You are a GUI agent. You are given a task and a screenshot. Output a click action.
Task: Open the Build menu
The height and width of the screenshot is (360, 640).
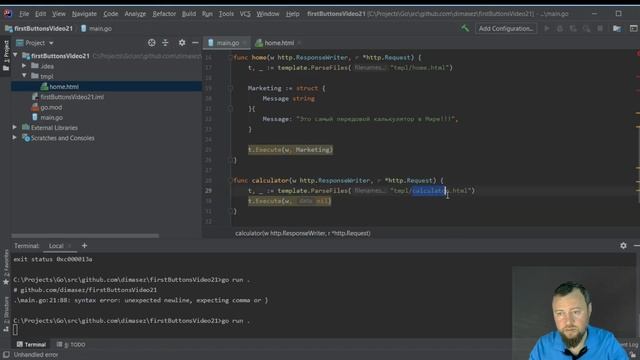(189, 14)
